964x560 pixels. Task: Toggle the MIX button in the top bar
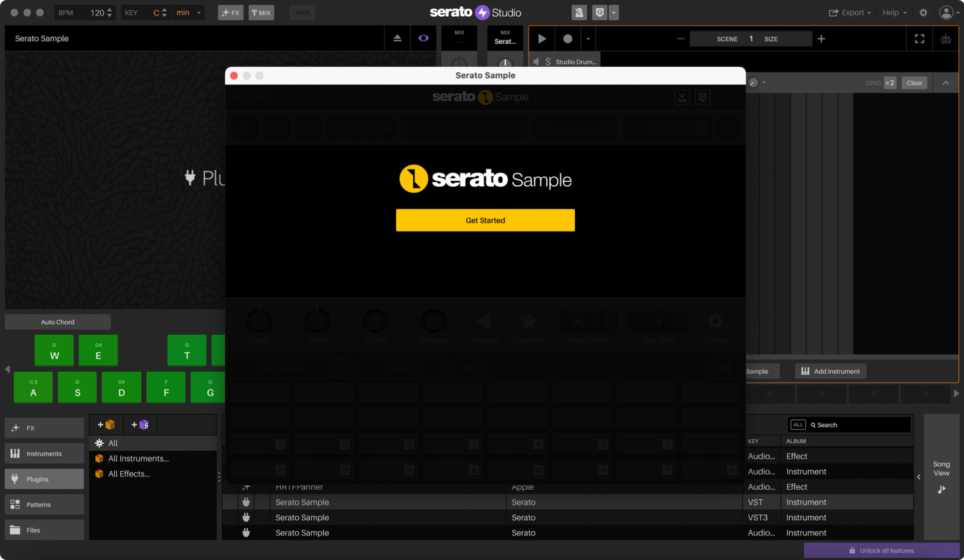[261, 12]
